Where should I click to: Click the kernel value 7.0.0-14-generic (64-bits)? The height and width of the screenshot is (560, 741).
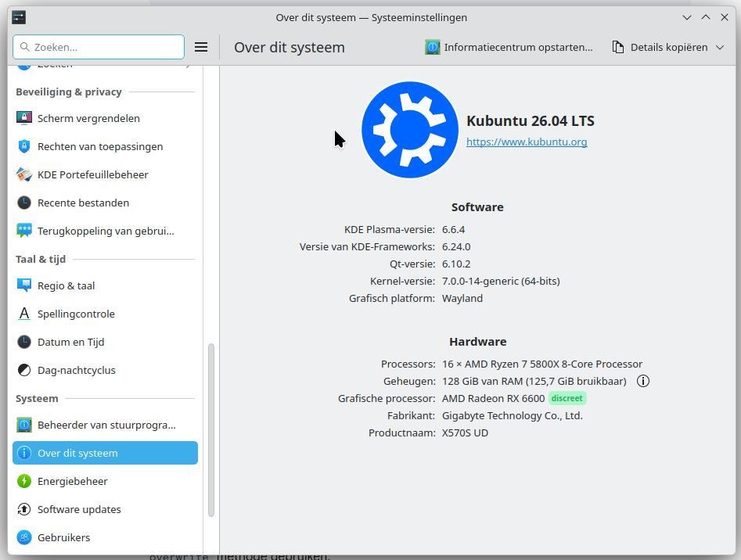[501, 282]
